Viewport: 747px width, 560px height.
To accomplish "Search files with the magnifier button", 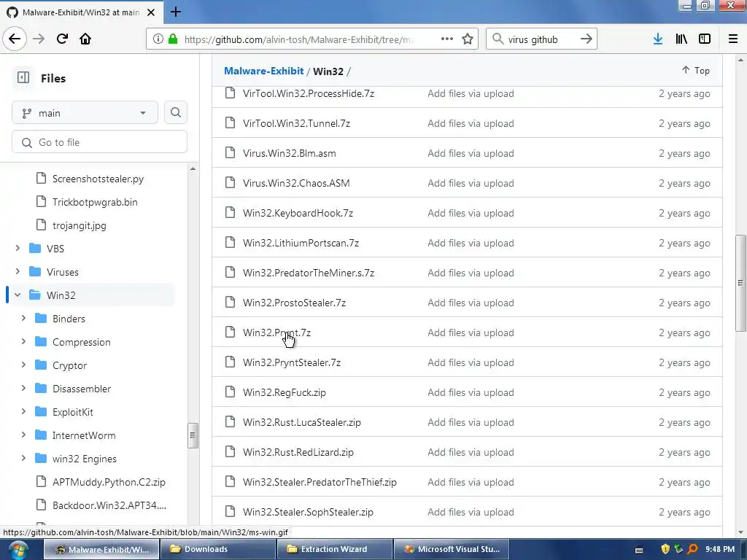I will (x=175, y=112).
